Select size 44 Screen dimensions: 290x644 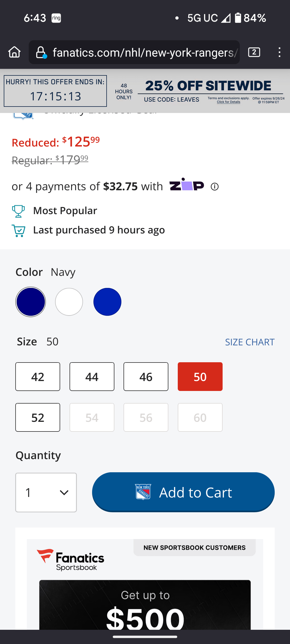coord(92,376)
